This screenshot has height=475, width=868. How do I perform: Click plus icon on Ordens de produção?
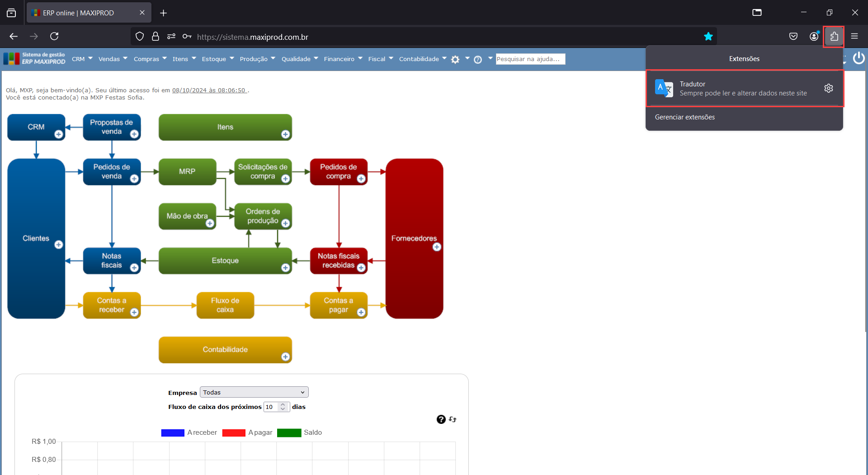pyautogui.click(x=285, y=223)
